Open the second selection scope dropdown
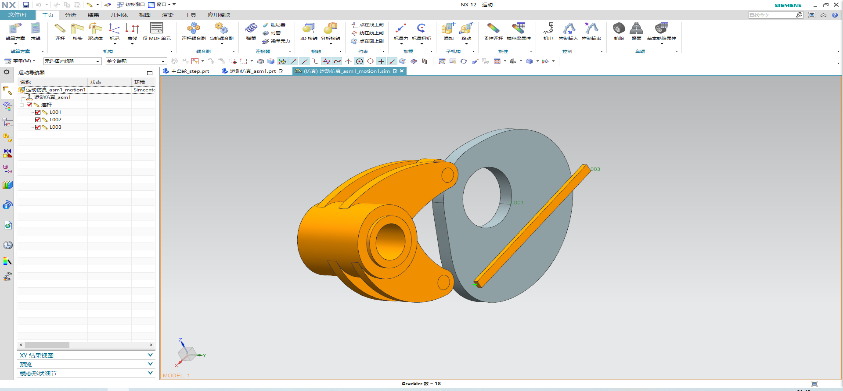Image resolution: width=843 pixels, height=391 pixels. coord(136,61)
